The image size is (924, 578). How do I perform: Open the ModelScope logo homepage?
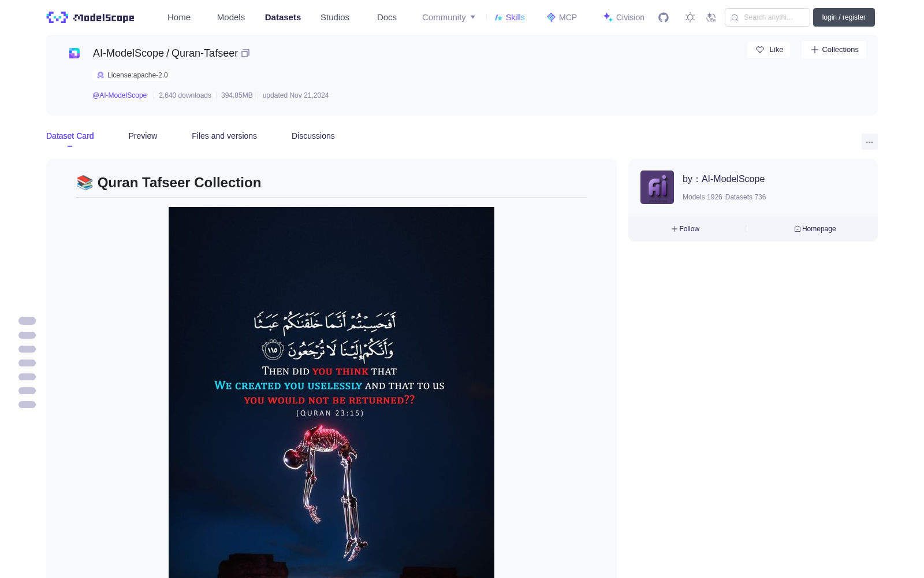click(90, 17)
